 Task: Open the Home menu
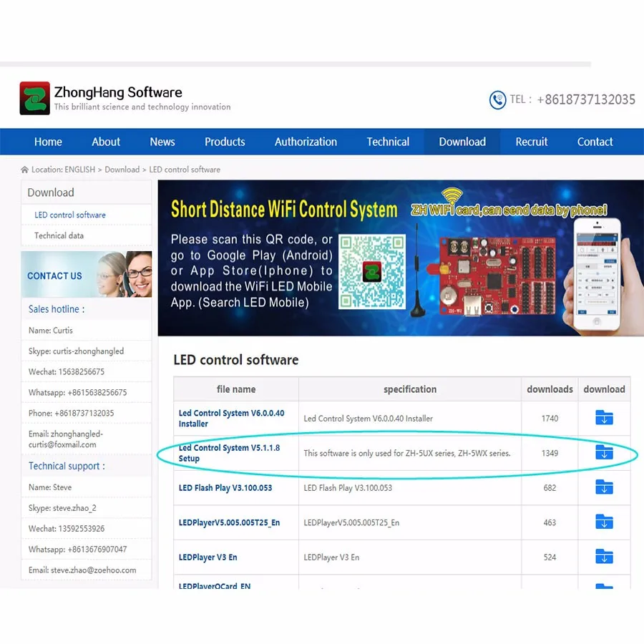(x=48, y=142)
